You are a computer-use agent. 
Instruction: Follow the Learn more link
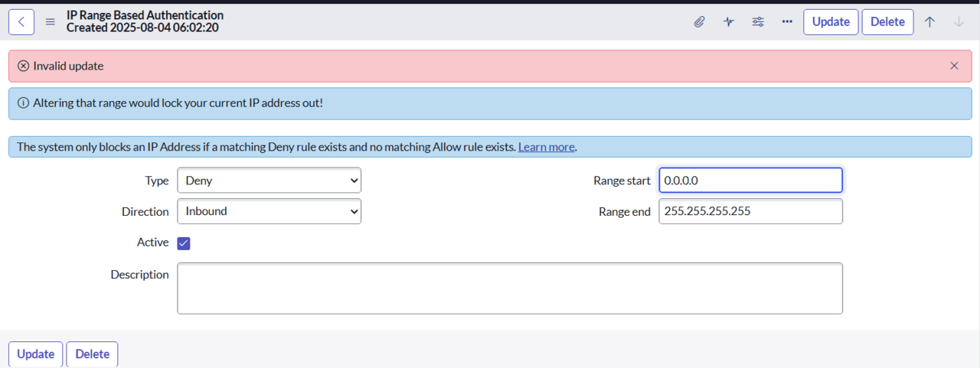pyautogui.click(x=546, y=147)
